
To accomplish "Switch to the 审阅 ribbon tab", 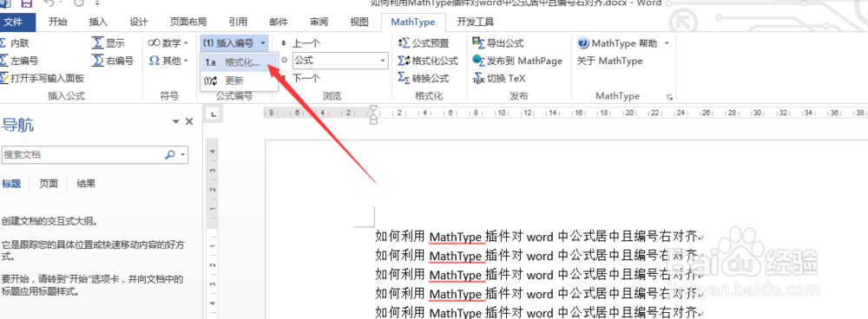I will pos(319,23).
